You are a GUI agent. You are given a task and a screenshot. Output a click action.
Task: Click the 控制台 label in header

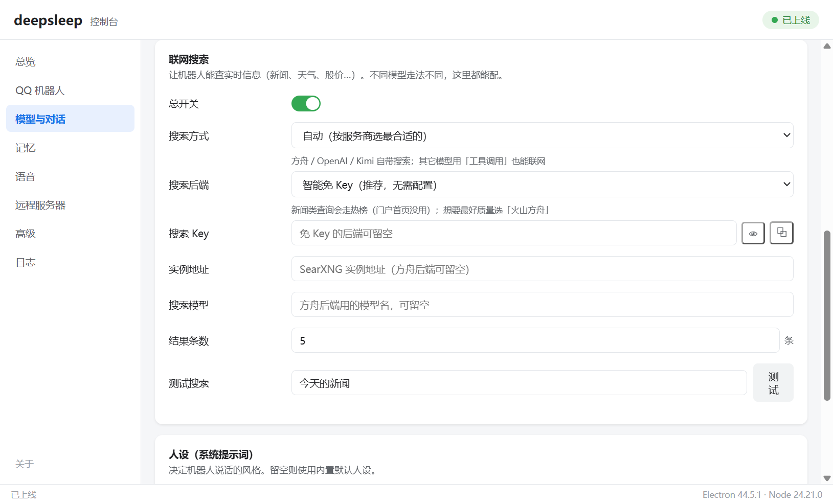[x=104, y=21]
